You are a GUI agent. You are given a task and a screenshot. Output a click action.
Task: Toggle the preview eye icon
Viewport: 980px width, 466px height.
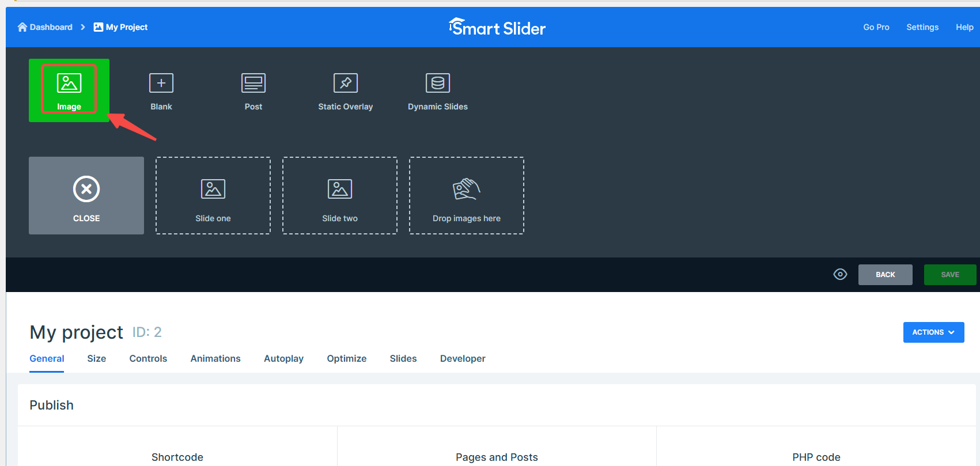[840, 275]
